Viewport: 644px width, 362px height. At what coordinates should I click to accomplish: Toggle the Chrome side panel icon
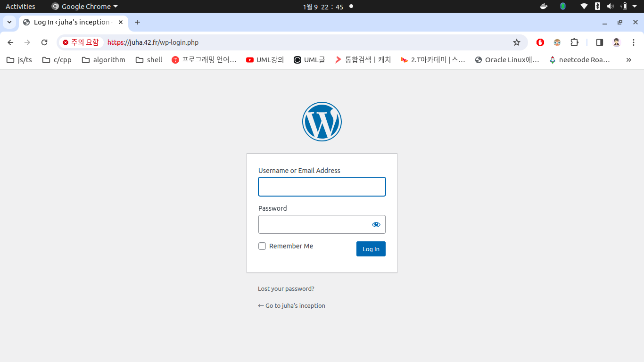point(600,42)
